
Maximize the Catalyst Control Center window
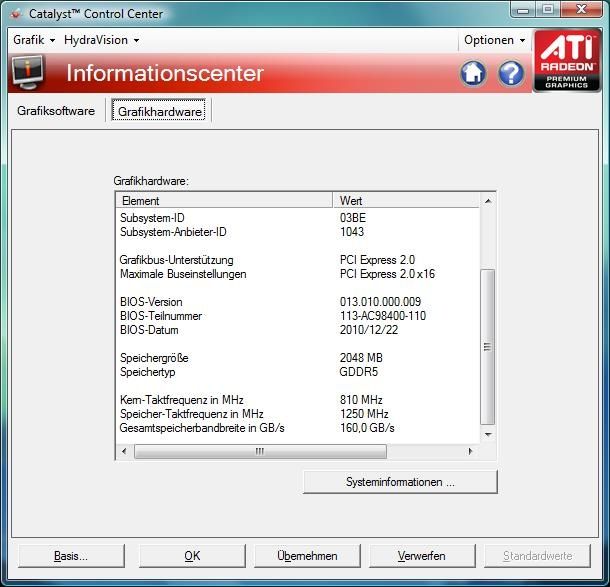pos(548,9)
